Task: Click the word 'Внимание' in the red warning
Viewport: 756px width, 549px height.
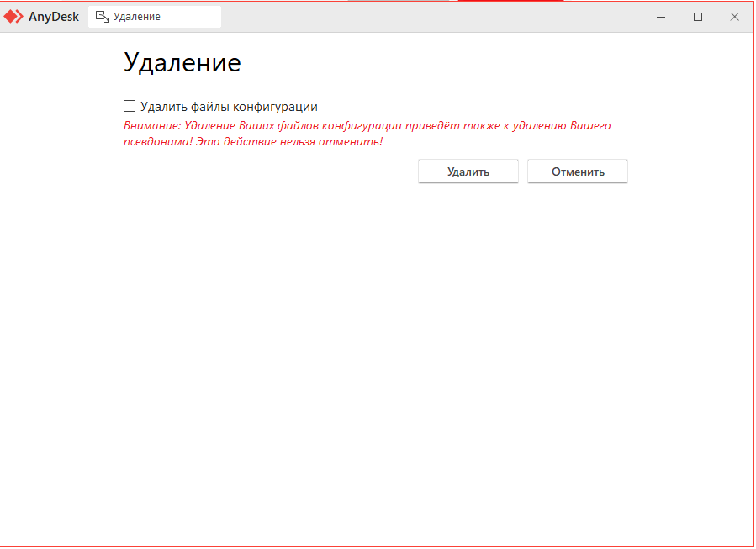Action: [x=150, y=126]
